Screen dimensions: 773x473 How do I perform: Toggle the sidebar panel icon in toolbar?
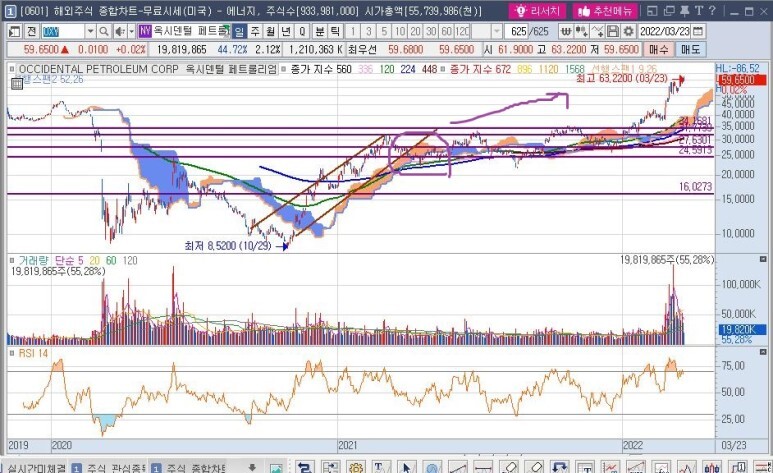click(14, 32)
